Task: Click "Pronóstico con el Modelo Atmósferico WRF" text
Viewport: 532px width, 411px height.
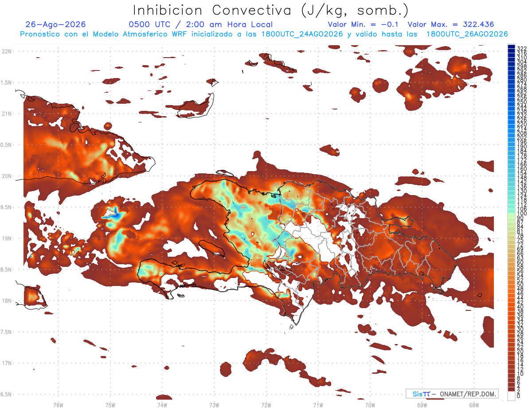Action: 104,34
